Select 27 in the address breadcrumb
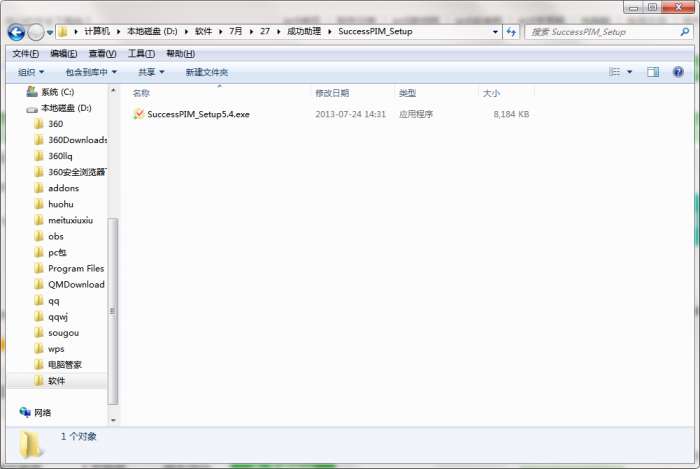Image resolution: width=700 pixels, height=469 pixels. tap(265, 31)
